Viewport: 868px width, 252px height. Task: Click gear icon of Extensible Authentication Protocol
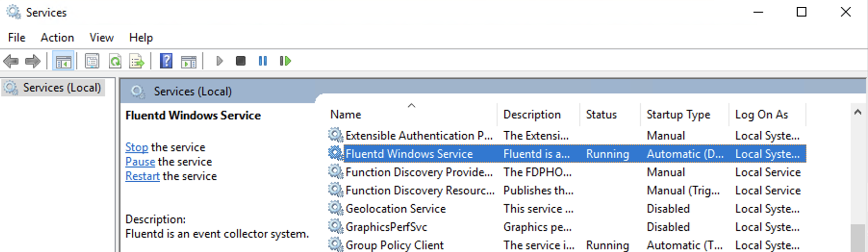point(335,135)
